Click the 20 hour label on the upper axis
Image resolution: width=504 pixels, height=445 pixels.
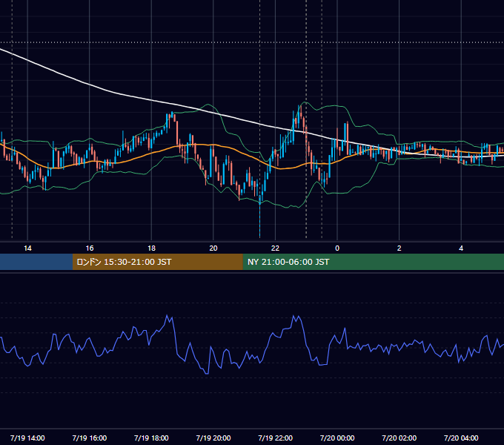(x=213, y=248)
